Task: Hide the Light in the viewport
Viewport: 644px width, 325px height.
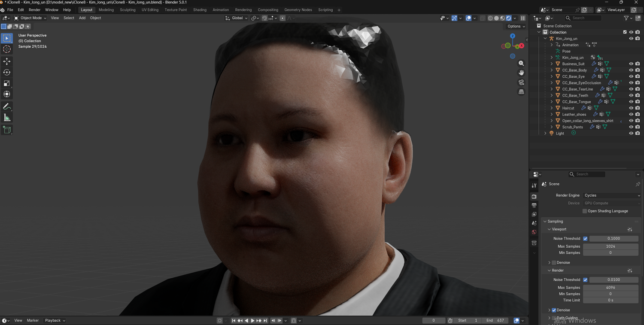Action: pyautogui.click(x=631, y=134)
